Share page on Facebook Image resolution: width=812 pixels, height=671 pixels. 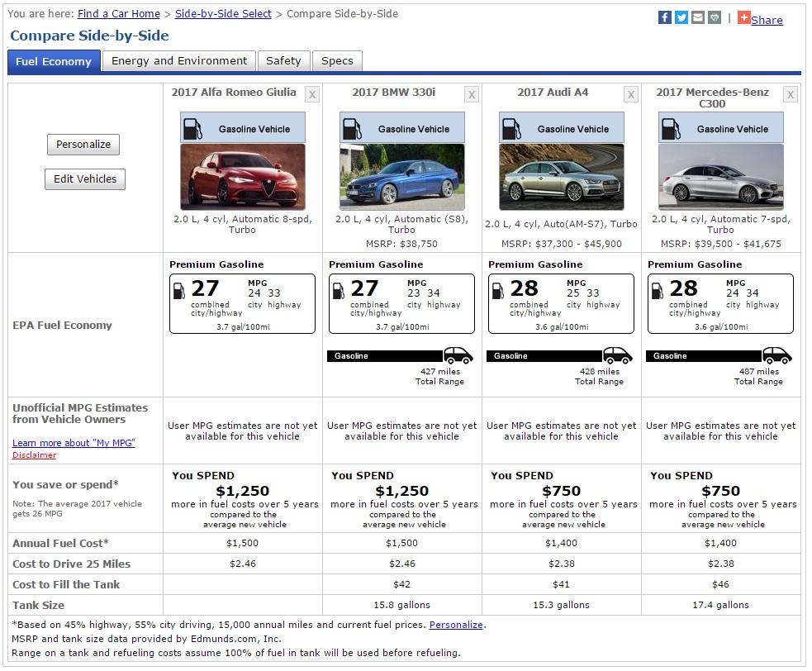(665, 18)
